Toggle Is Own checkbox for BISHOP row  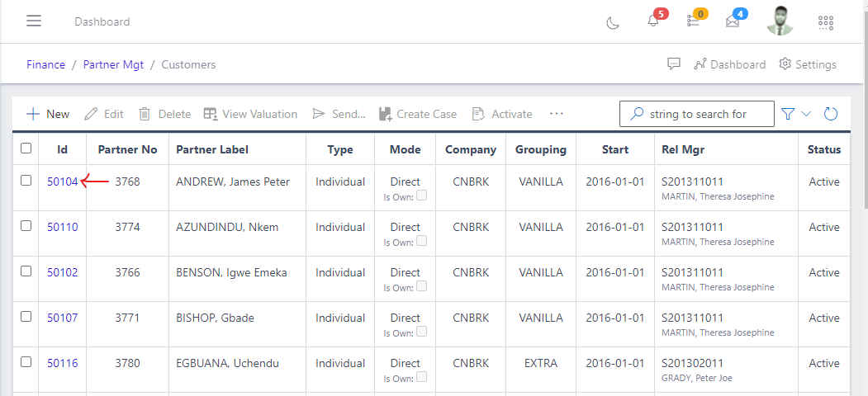(x=422, y=332)
